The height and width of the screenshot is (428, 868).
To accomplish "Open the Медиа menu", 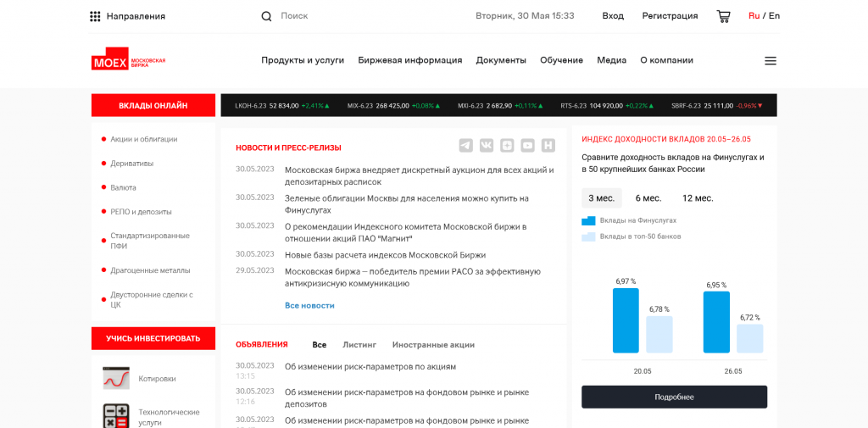I will [612, 60].
